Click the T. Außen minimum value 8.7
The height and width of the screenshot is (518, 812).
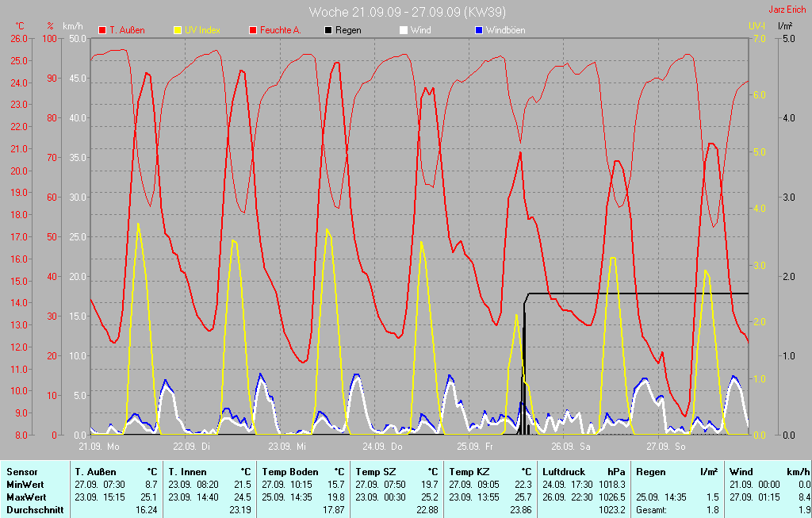click(x=151, y=485)
